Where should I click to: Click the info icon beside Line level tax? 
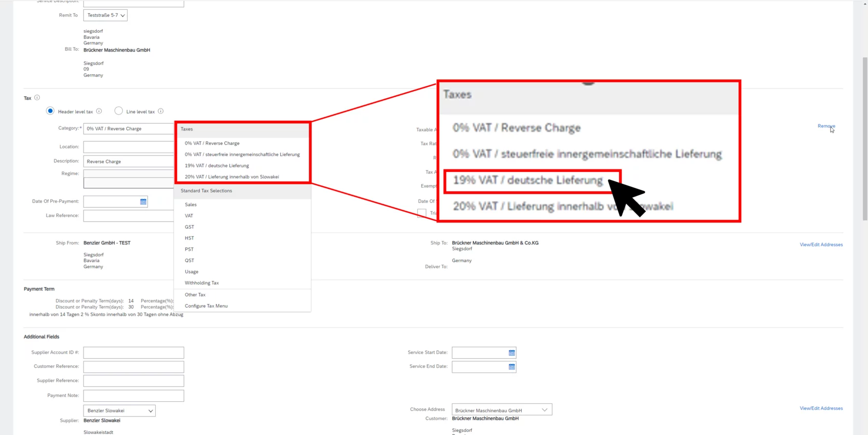pyautogui.click(x=160, y=111)
